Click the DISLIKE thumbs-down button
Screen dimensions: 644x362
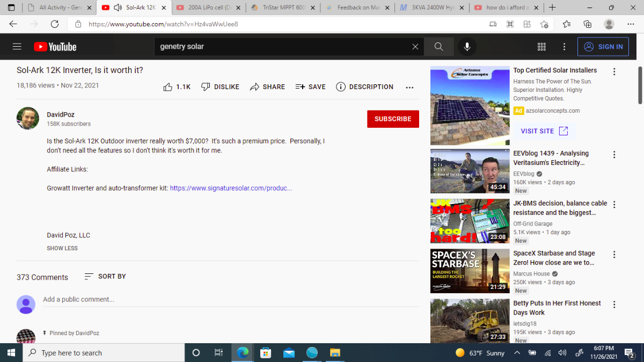click(x=220, y=86)
